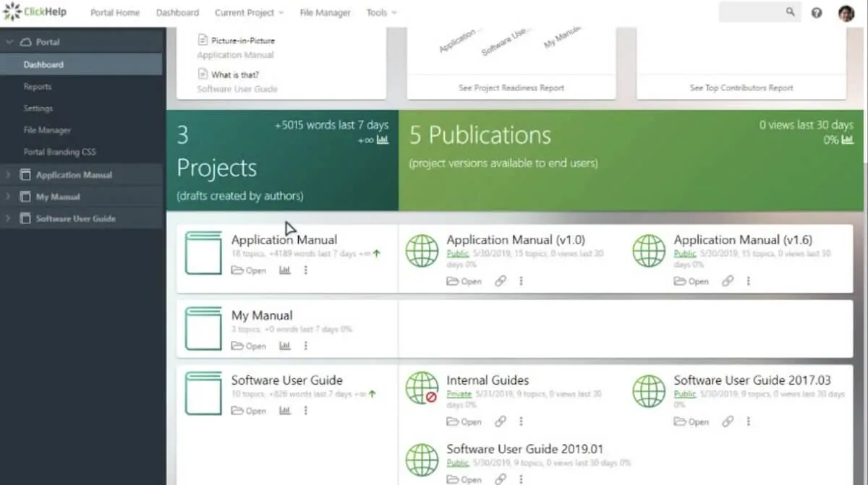Viewport: 868px width, 485px height.
Task: Open Reports in the sidebar
Action: pos(38,87)
